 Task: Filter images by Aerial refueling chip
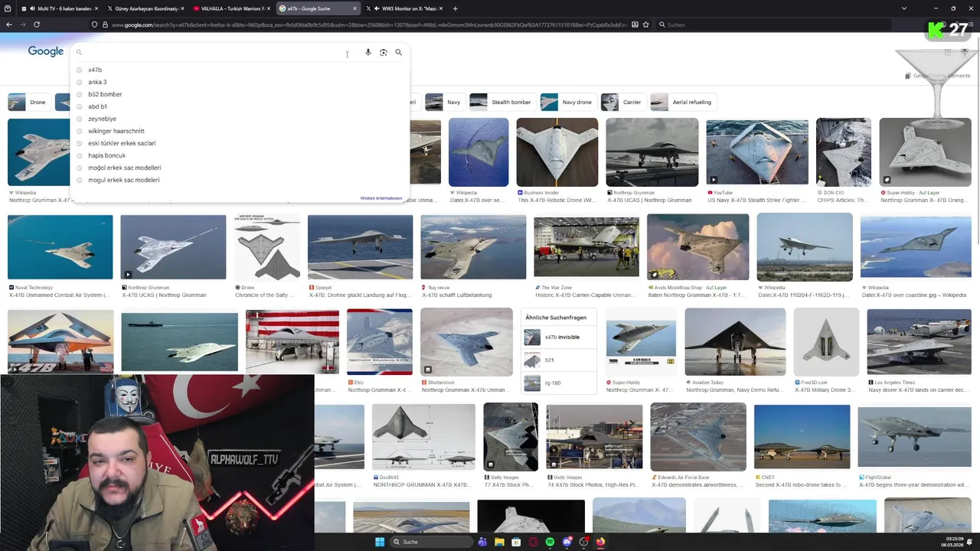point(683,102)
